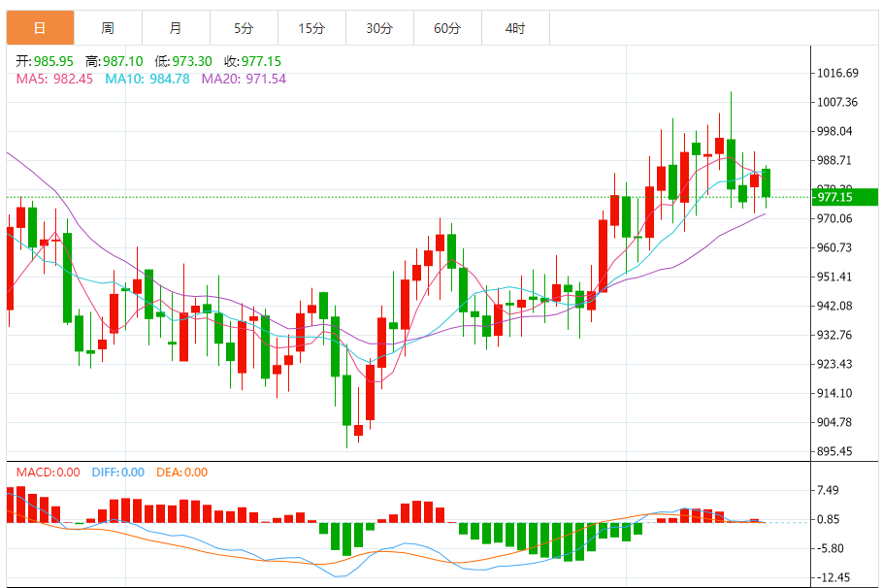This screenshot has width=882, height=588.
Task: Click the closing price 977.15 in header
Action: 262,61
